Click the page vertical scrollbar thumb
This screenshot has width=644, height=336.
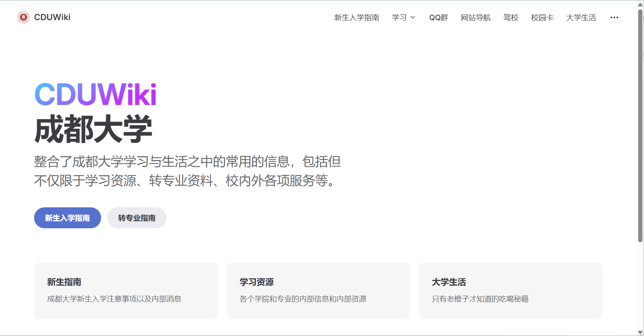(640, 126)
